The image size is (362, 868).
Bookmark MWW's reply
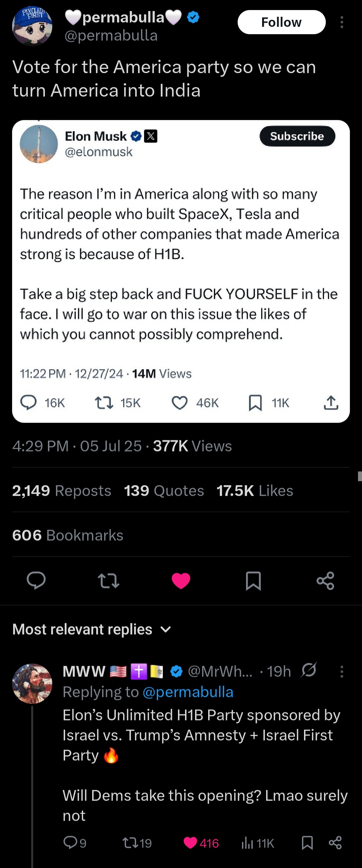pos(307,843)
